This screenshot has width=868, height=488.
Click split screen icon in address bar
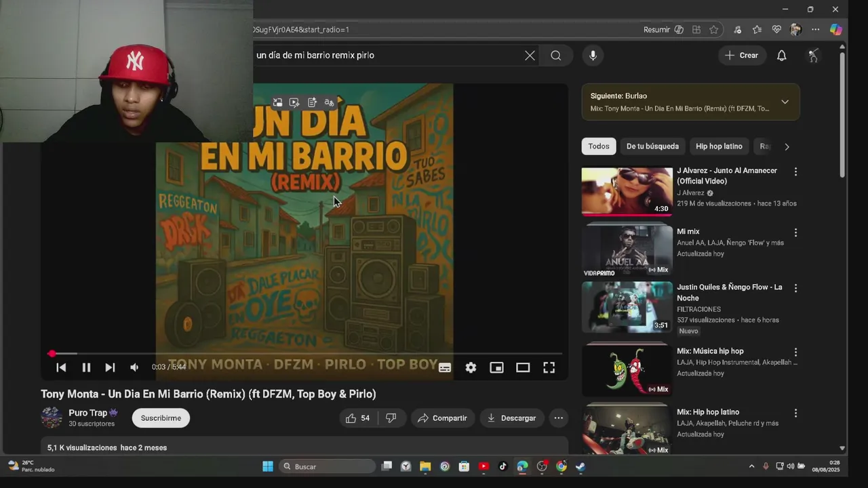pyautogui.click(x=696, y=30)
